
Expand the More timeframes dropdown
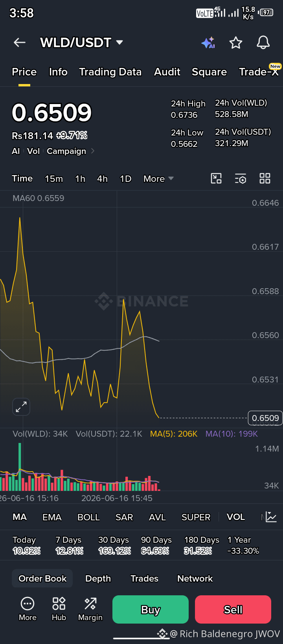pyautogui.click(x=158, y=179)
